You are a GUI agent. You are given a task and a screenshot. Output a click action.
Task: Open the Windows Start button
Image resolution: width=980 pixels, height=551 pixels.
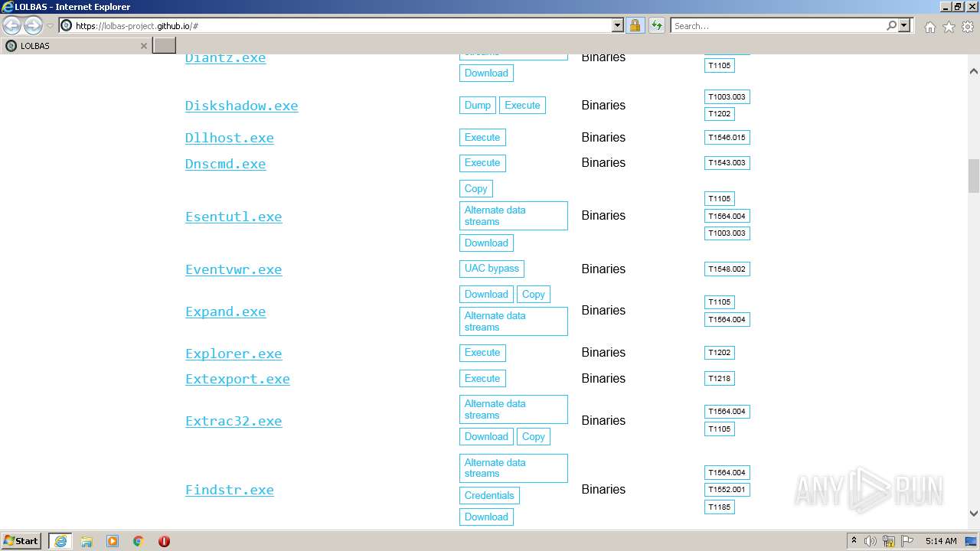[21, 541]
